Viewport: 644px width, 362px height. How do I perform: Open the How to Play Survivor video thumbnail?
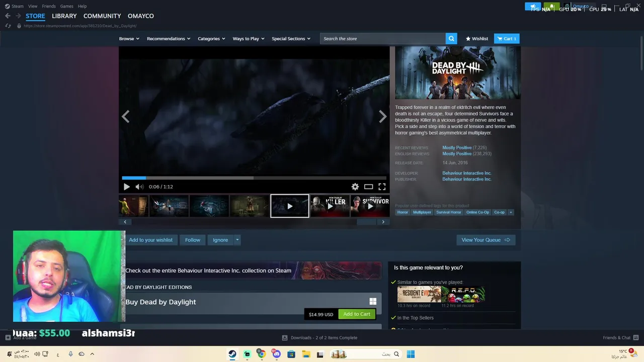click(x=370, y=206)
